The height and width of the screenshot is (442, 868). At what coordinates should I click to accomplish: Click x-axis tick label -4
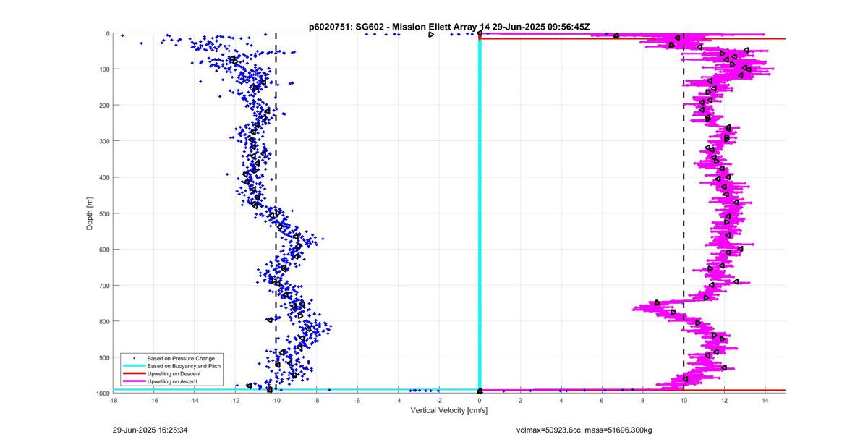398,399
